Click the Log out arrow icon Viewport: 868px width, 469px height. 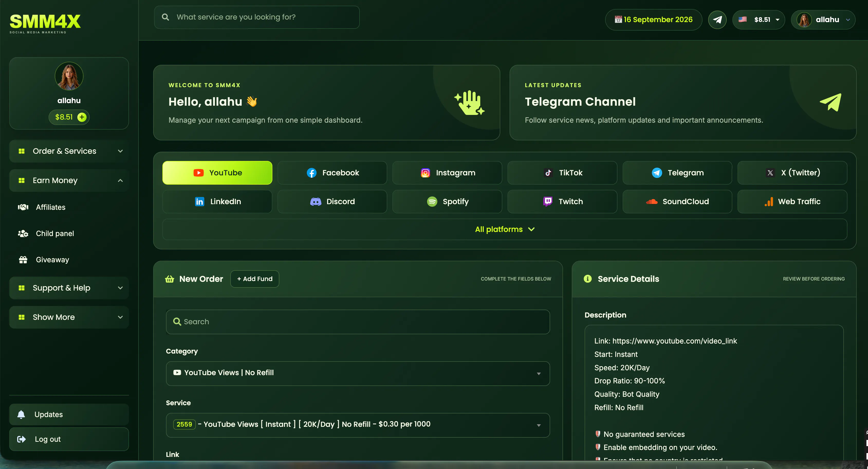(22, 439)
